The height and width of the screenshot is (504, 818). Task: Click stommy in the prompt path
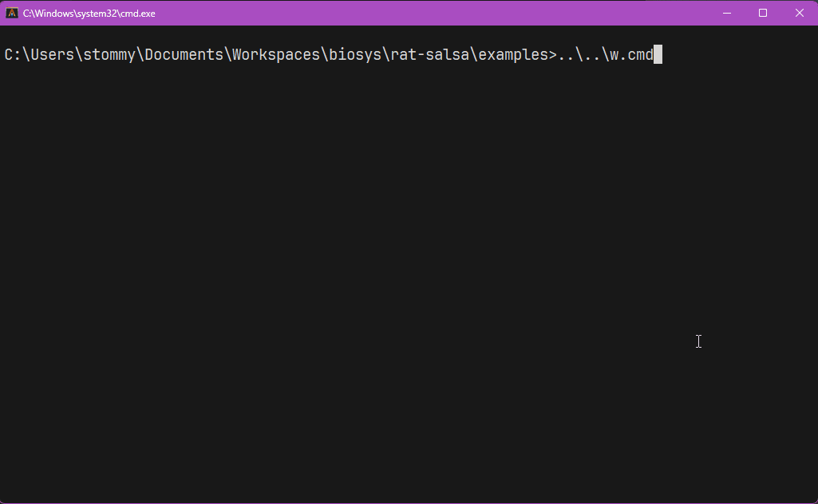[109, 55]
